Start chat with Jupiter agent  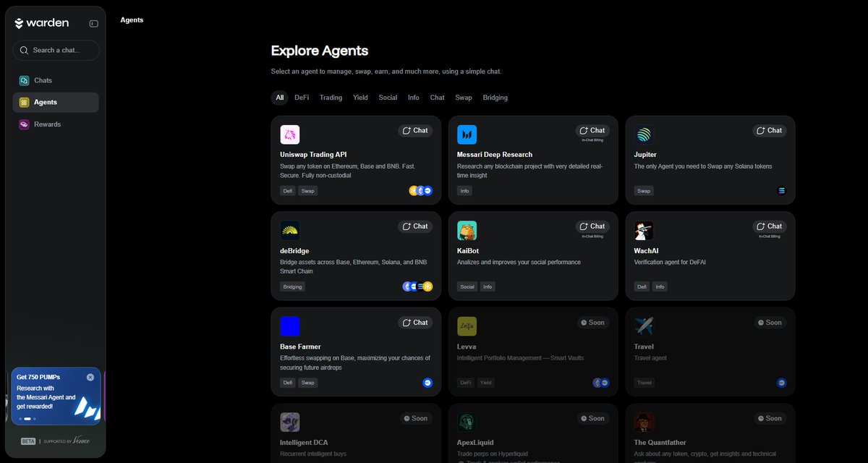click(770, 131)
